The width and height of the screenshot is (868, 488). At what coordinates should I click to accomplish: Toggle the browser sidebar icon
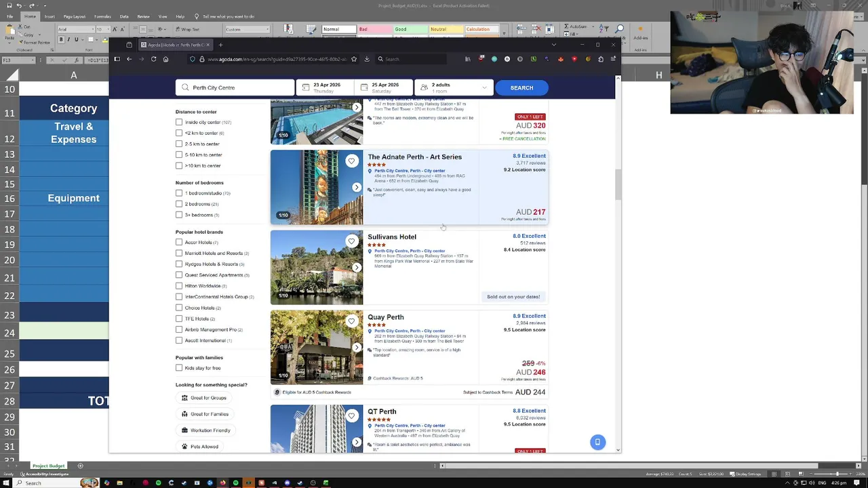click(117, 59)
